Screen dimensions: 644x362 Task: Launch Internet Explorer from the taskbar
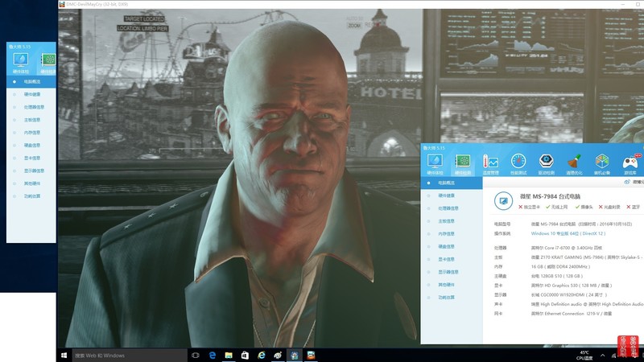(x=262, y=356)
